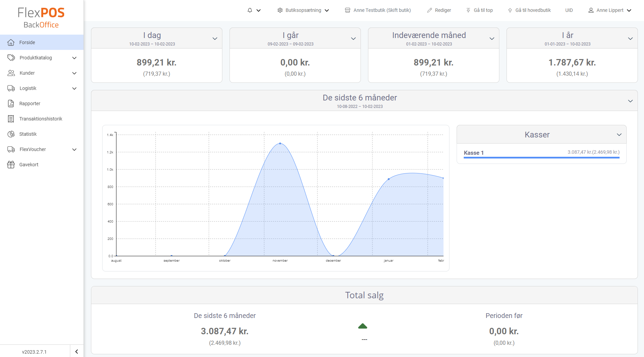Click Anne Testbutik (Skift butik)
This screenshot has height=357, width=644.
[x=378, y=10]
